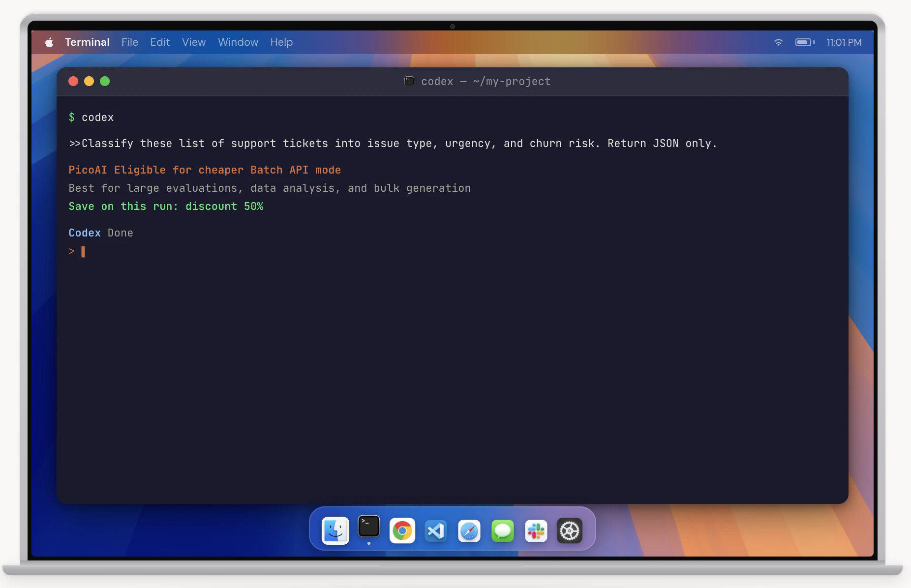Image resolution: width=911 pixels, height=588 pixels.
Task: Click the PicoAI Batch API mode offer
Action: point(205,170)
